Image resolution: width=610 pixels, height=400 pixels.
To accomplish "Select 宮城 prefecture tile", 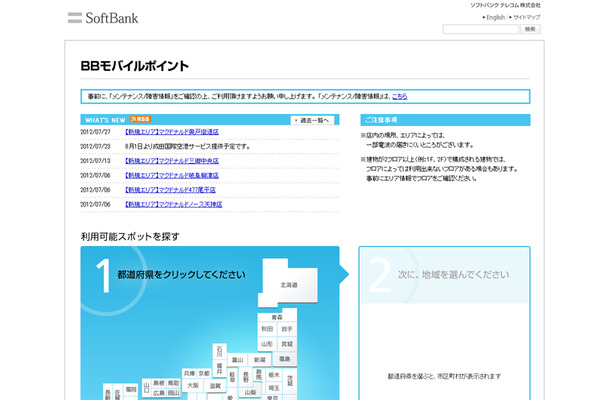I will tap(287, 344).
